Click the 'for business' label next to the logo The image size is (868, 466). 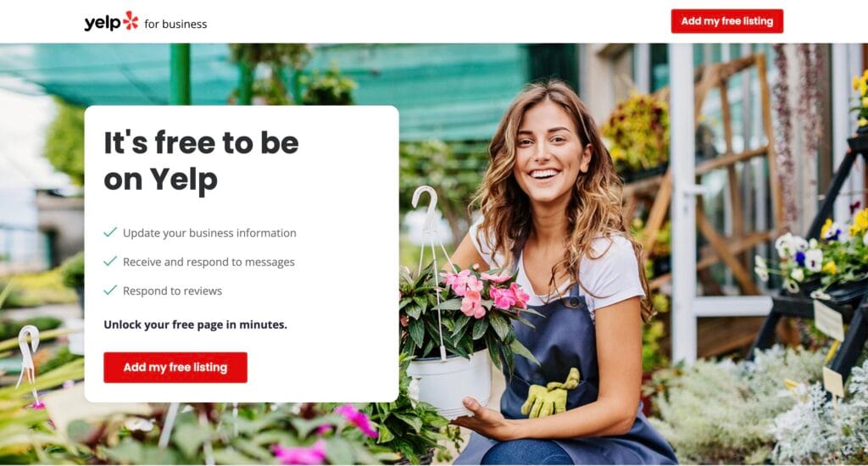point(175,24)
